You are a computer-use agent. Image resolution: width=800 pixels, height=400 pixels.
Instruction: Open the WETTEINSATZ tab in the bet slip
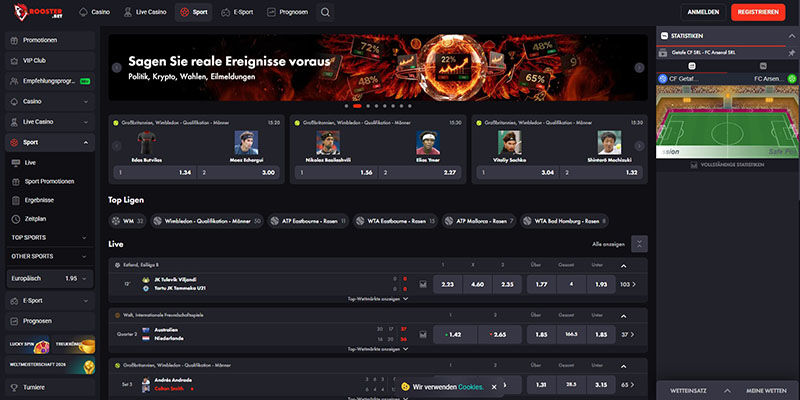coord(687,390)
